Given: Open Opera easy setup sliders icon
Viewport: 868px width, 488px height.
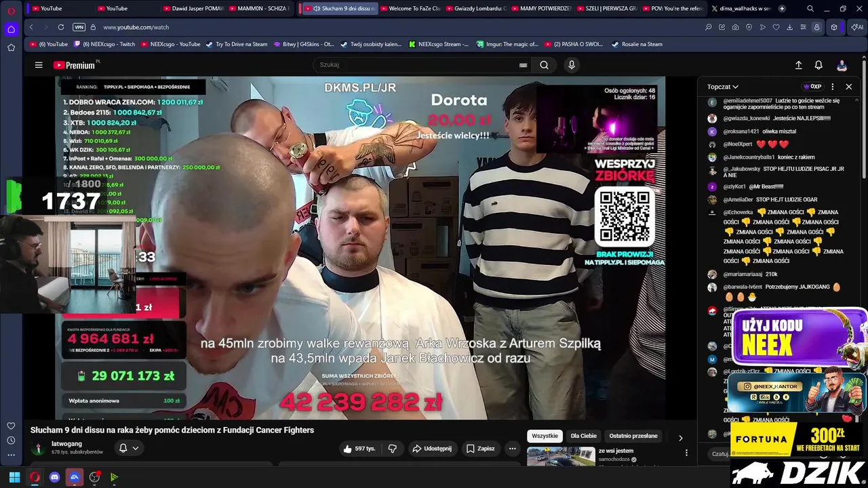Looking at the screenshot, I should pyautogui.click(x=803, y=27).
